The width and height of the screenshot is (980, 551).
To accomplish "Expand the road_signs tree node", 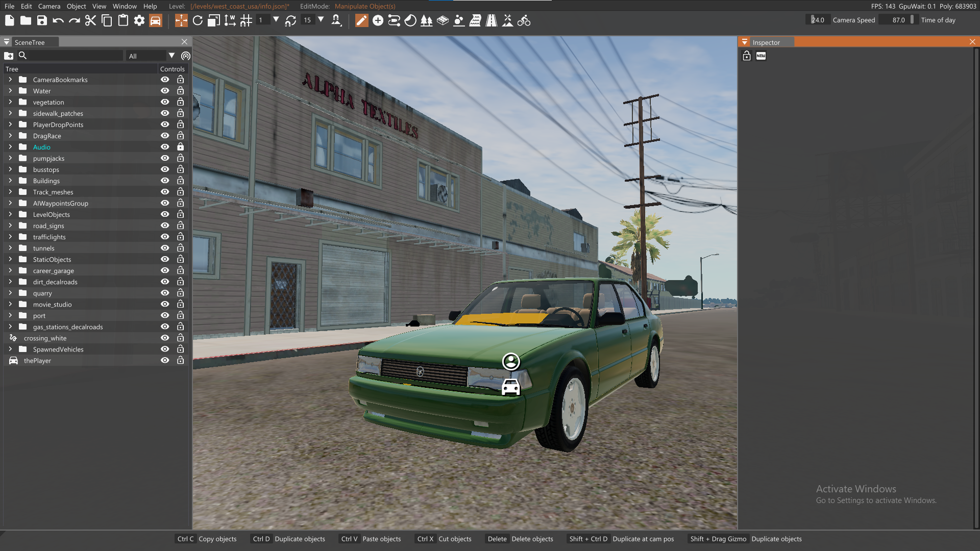I will [x=10, y=226].
